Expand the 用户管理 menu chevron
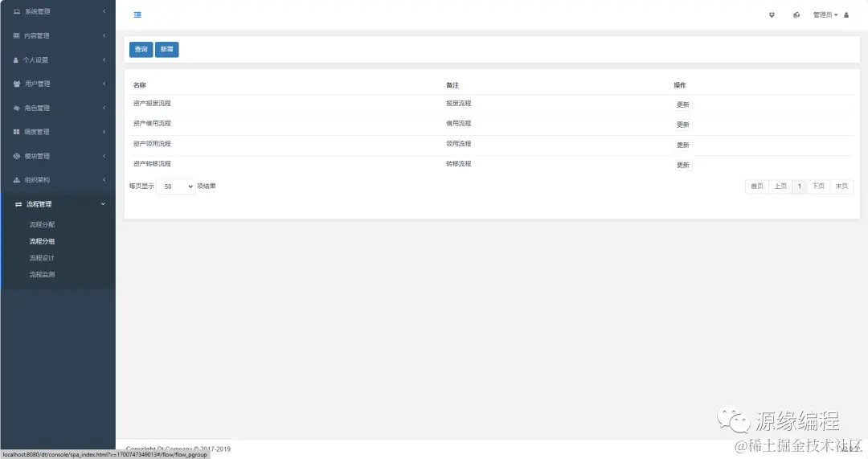 (104, 84)
